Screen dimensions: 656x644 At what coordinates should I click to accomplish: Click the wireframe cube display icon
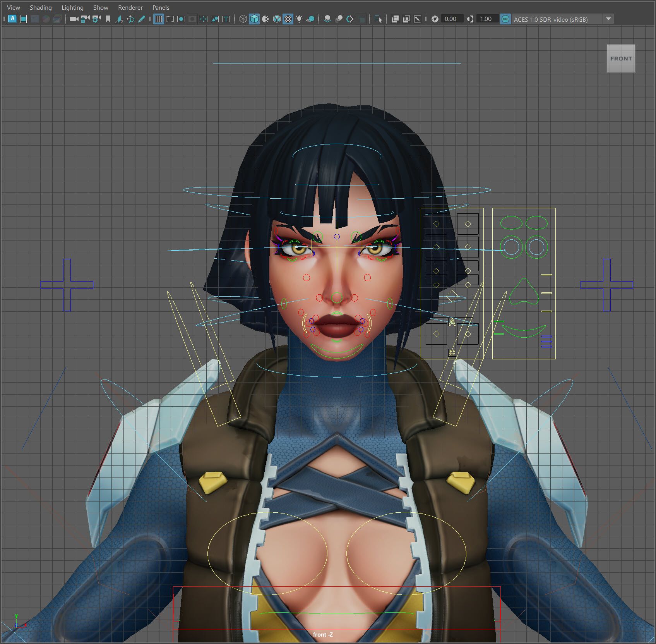pos(243,19)
